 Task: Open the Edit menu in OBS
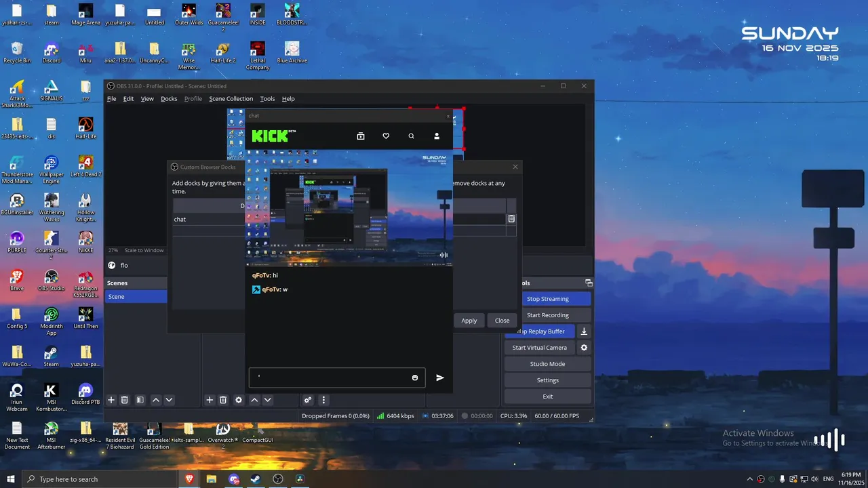[128, 99]
